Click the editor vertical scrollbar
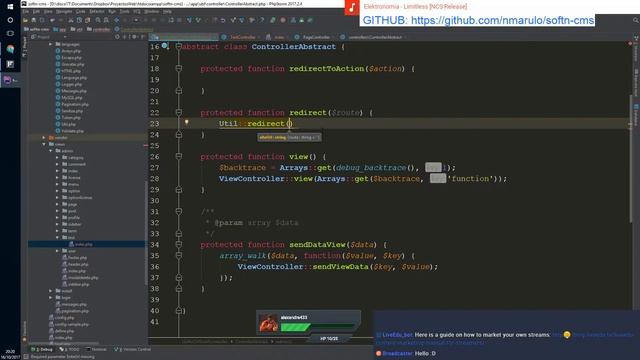640x360 pixels. [x=631, y=159]
